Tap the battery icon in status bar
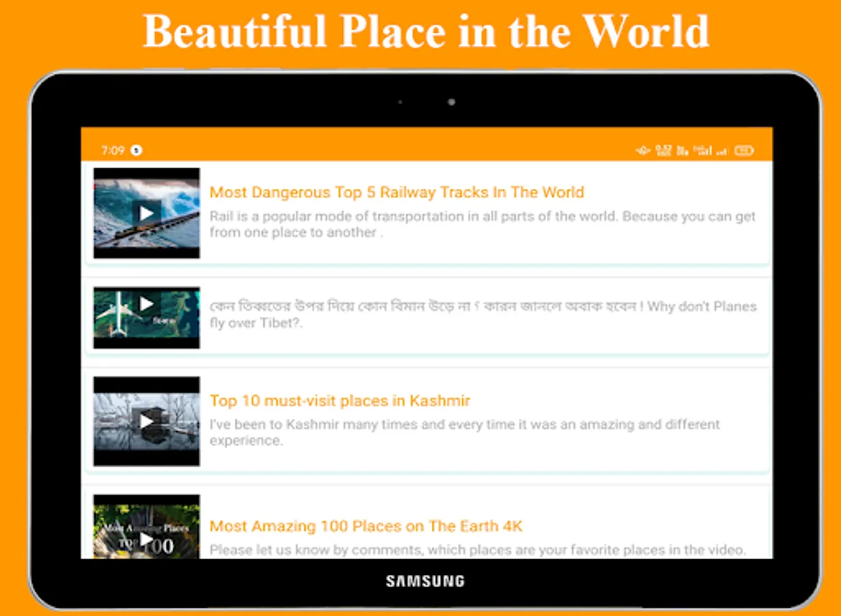 click(x=744, y=151)
